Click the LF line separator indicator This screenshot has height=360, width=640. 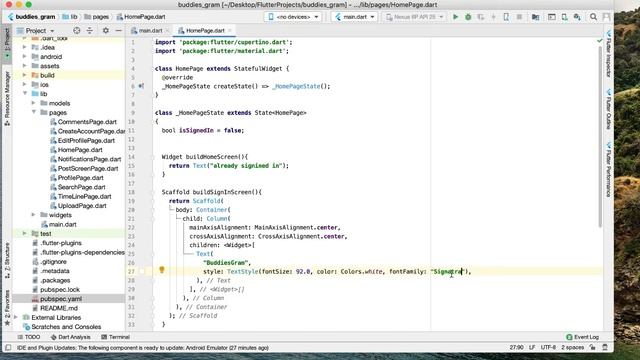(x=532, y=347)
